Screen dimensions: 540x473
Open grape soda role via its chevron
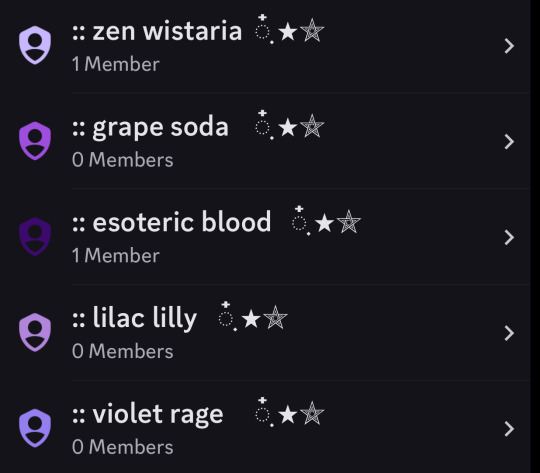pos(509,142)
